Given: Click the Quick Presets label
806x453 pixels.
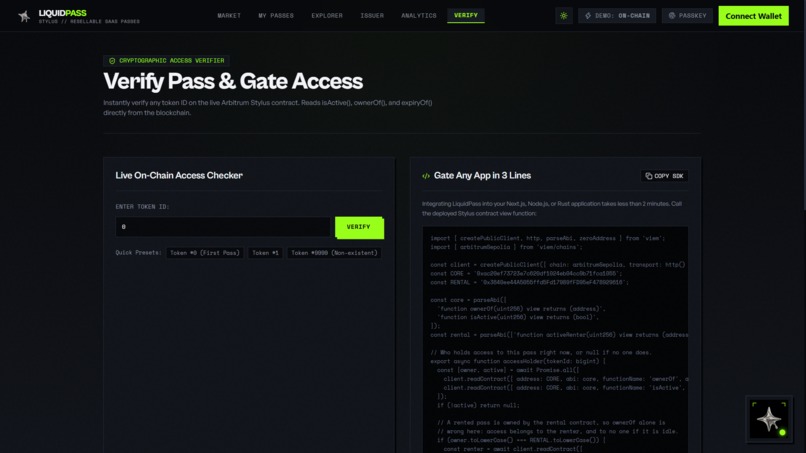Looking at the screenshot, I should tap(138, 253).
